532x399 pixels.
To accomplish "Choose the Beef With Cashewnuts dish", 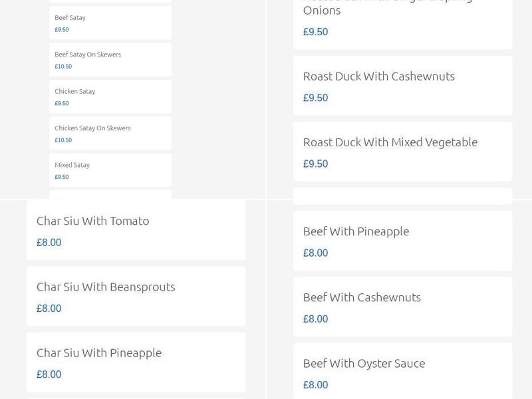I will tap(362, 297).
